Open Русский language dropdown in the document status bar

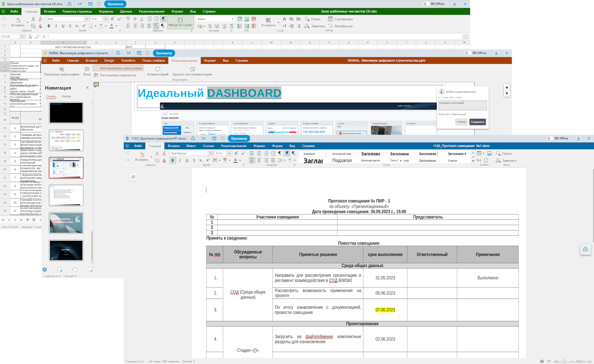point(189,361)
